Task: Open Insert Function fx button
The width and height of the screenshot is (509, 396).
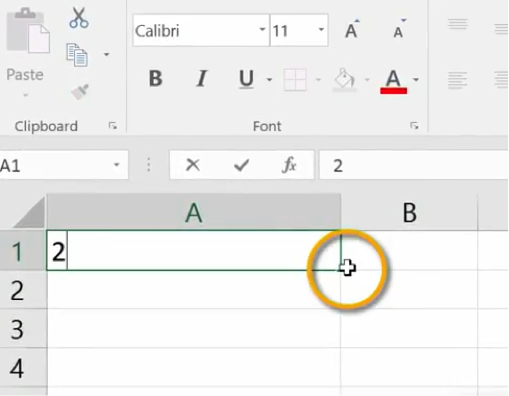Action: point(289,165)
